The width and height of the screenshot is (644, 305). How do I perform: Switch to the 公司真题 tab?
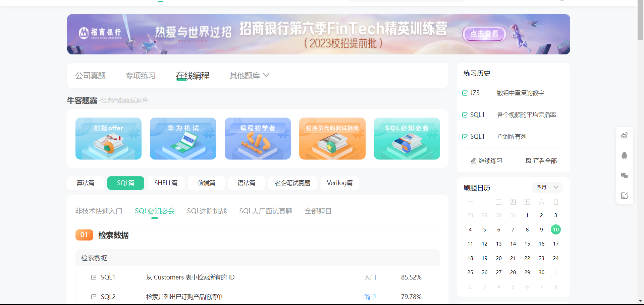click(x=91, y=76)
